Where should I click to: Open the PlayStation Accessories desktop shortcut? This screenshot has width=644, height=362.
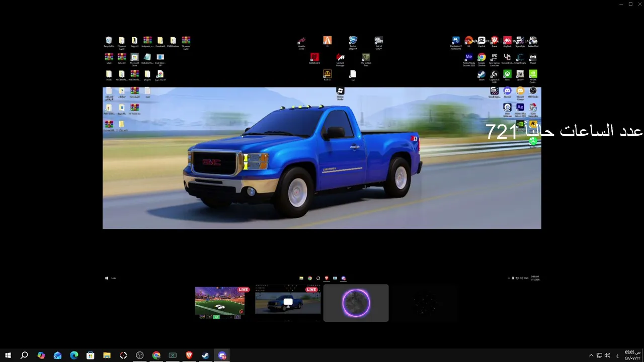click(x=456, y=43)
